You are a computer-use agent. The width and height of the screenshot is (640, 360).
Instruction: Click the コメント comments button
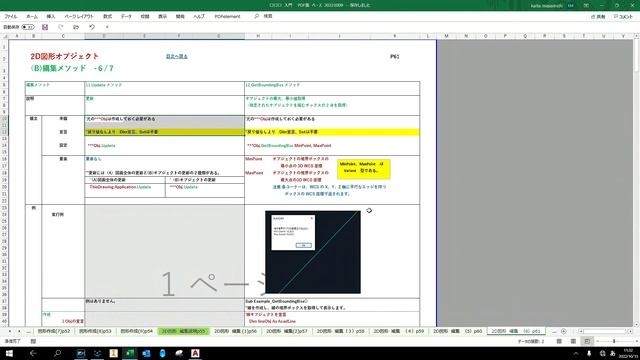coord(623,17)
